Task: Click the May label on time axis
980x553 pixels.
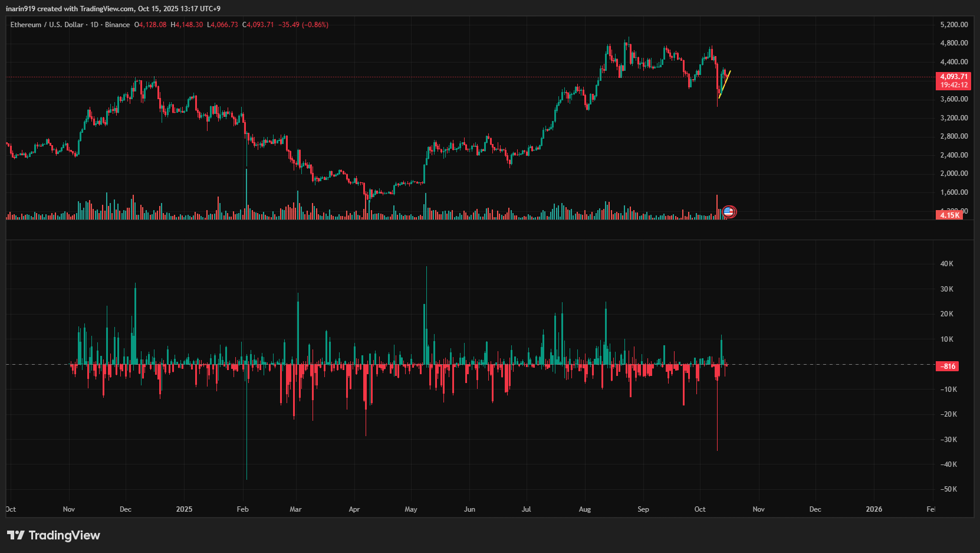Action: click(x=411, y=509)
